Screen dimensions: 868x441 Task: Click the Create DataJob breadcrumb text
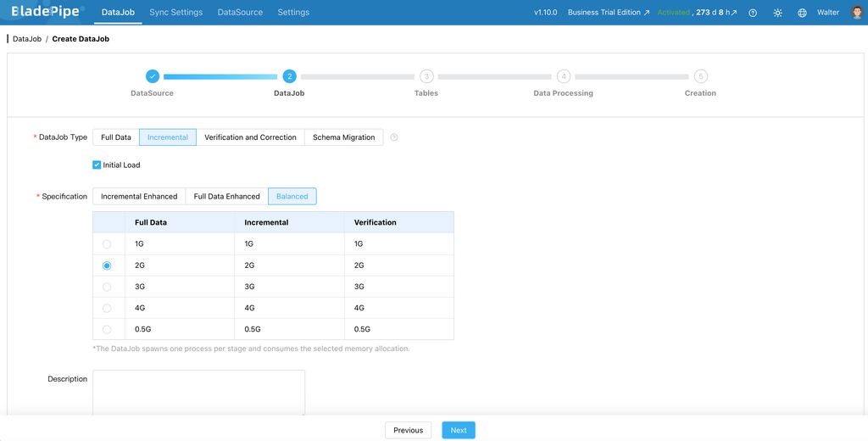(81, 39)
